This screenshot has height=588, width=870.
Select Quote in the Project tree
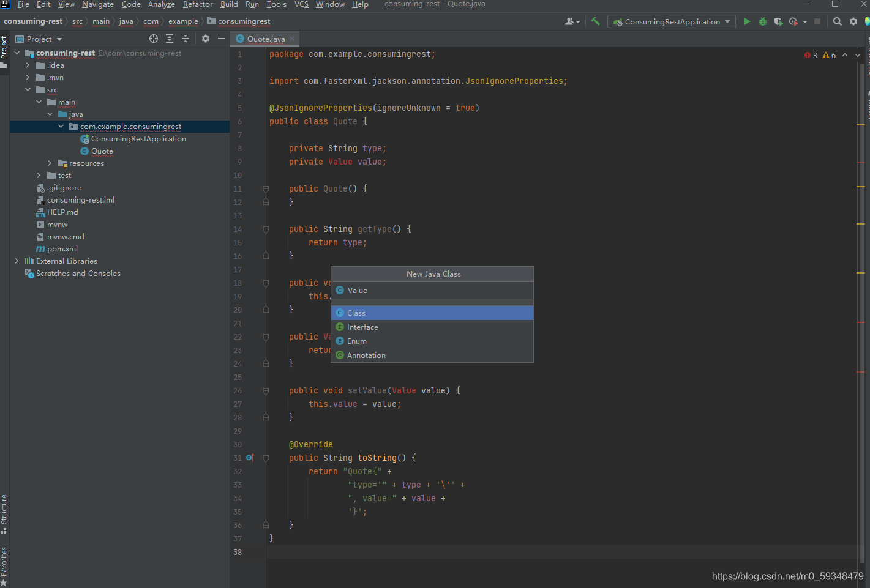[102, 151]
